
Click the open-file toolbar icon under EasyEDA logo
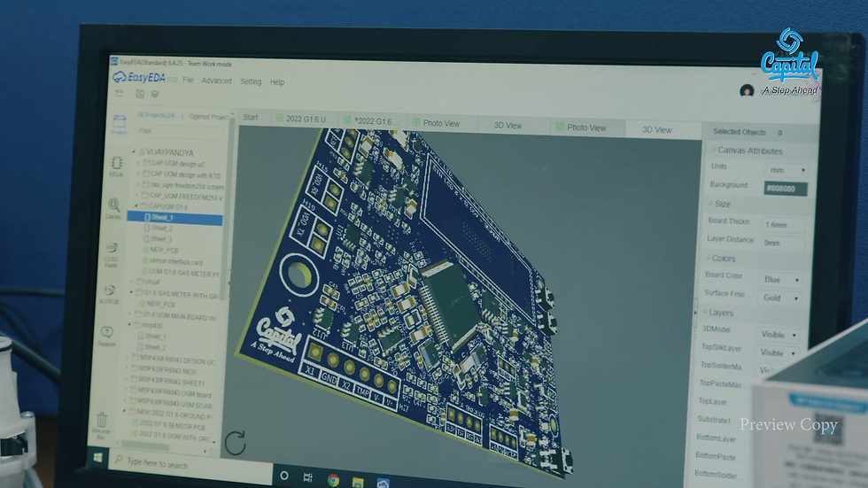click(x=119, y=94)
